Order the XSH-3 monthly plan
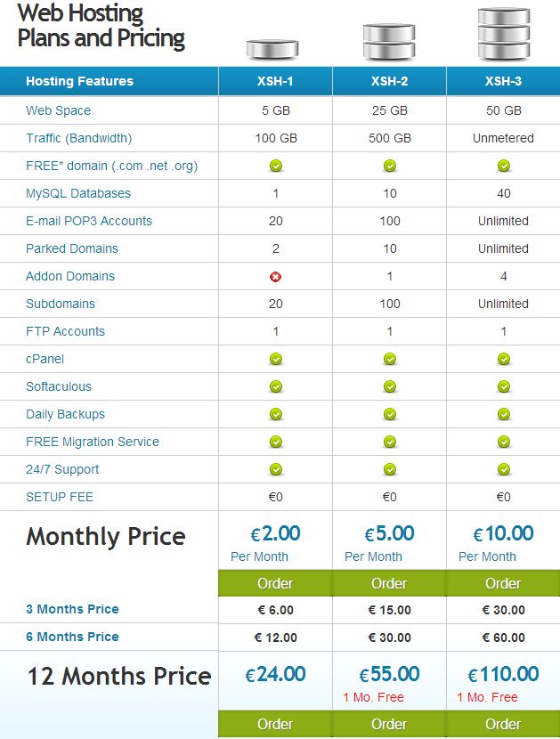This screenshot has width=560, height=739. [x=503, y=583]
